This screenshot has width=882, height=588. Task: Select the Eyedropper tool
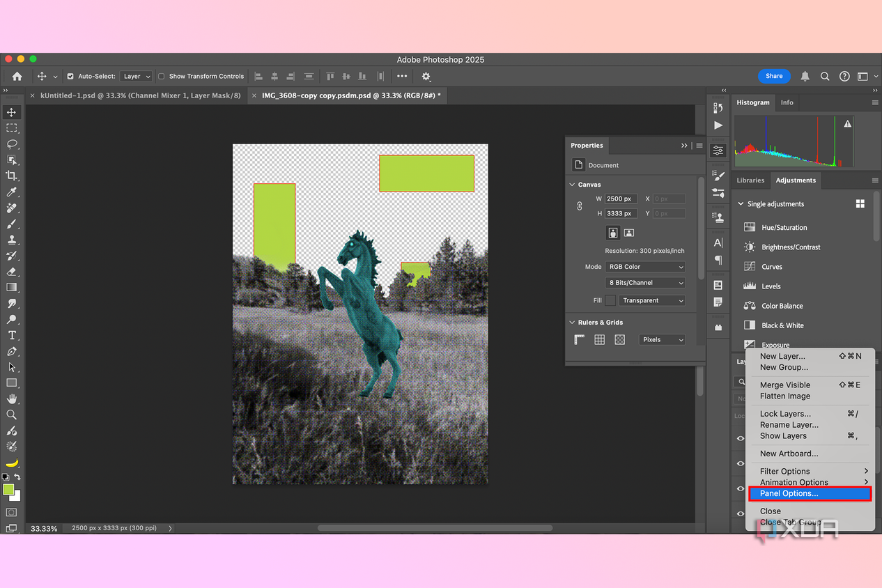(x=11, y=192)
